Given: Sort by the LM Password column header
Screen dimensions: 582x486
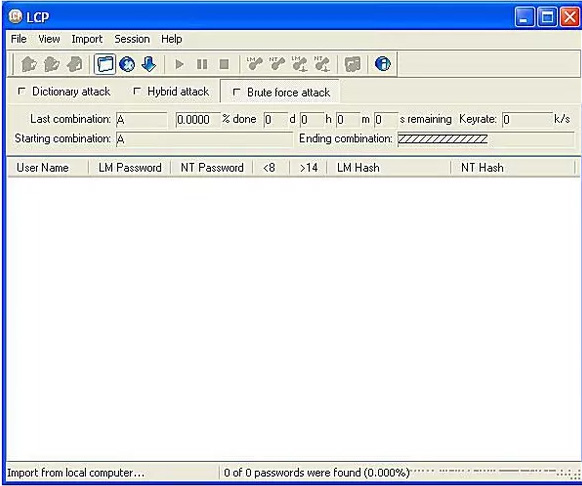Looking at the screenshot, I should coord(130,168).
